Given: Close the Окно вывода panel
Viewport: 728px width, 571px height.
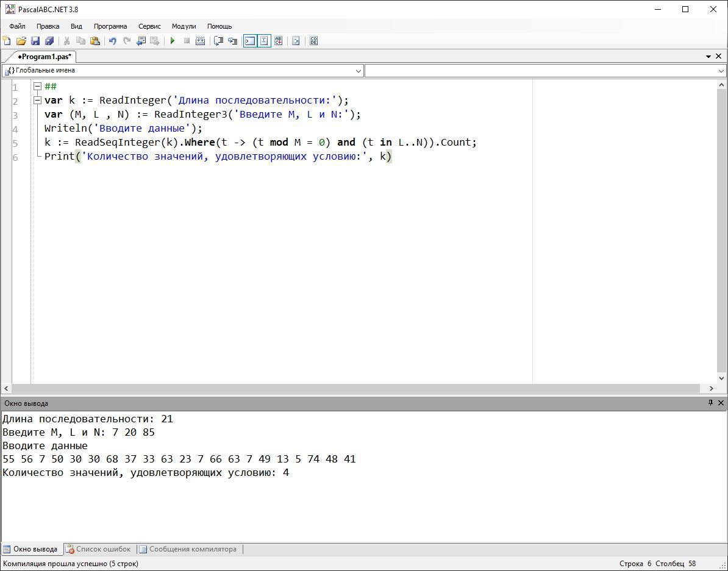Looking at the screenshot, I should point(721,403).
